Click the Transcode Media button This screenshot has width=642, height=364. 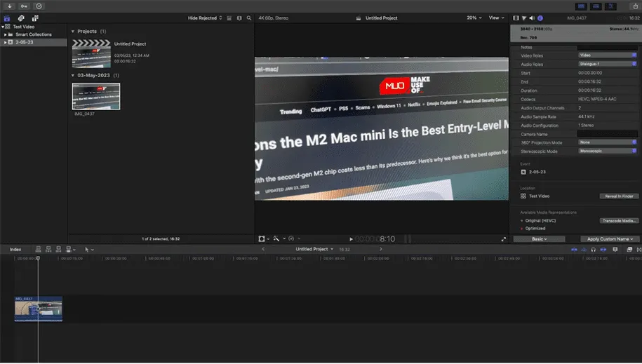[619, 220]
